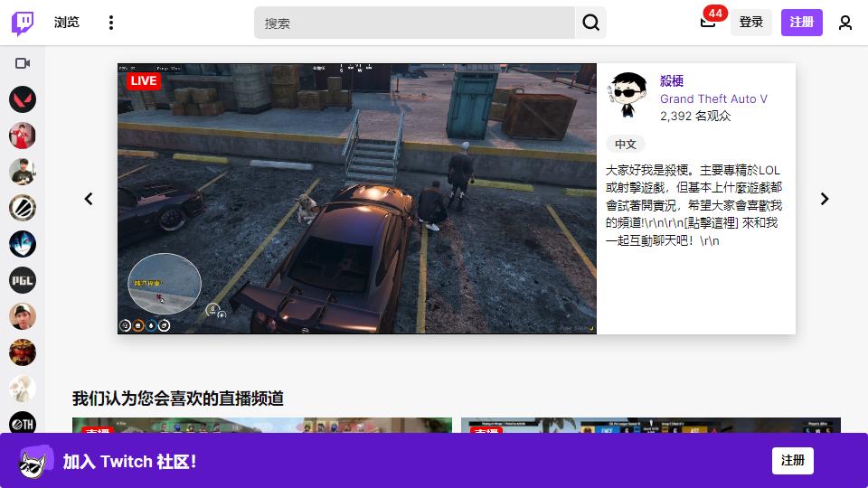This screenshot has width=868, height=488.
Task: Open the right recommended stream thumbnail
Action: click(x=650, y=426)
